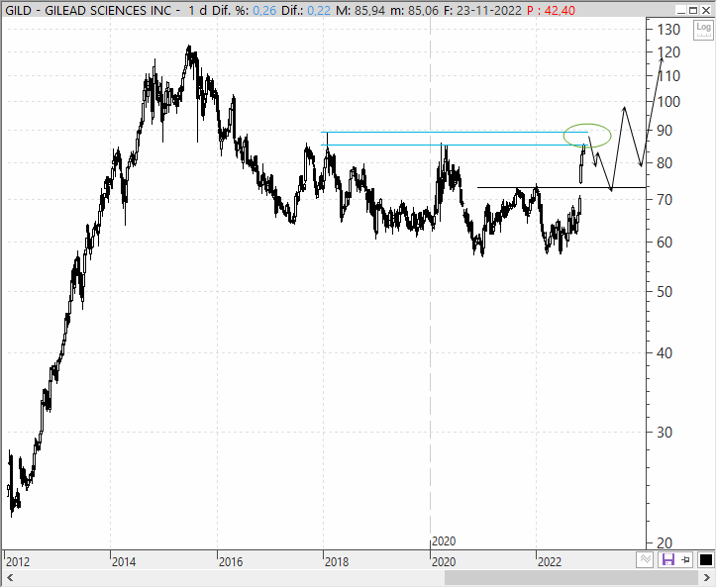Click the date 'F: 23-11-2022'

point(482,11)
